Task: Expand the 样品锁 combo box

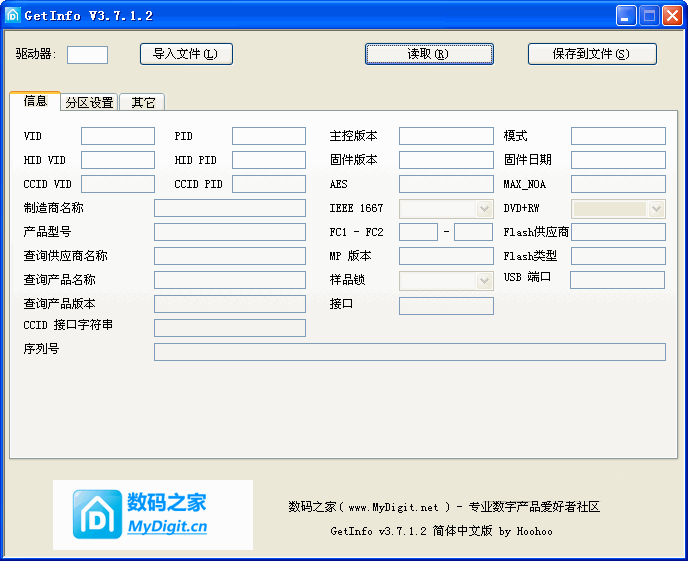Action: [x=485, y=281]
